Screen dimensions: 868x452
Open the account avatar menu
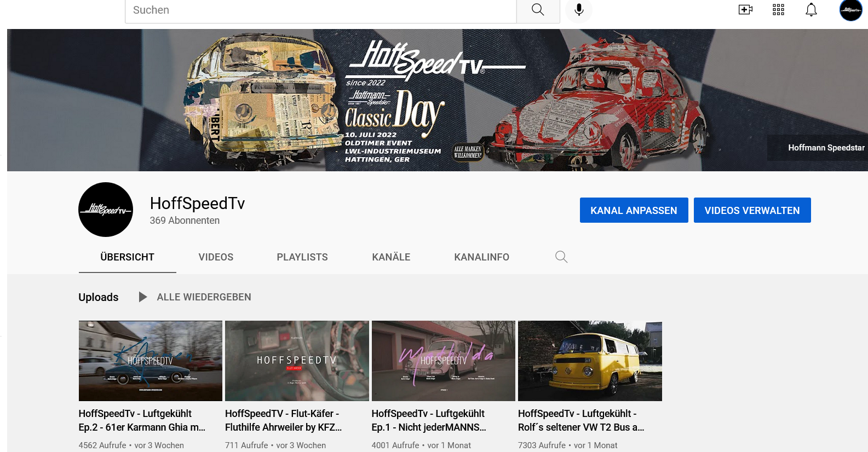[851, 10]
